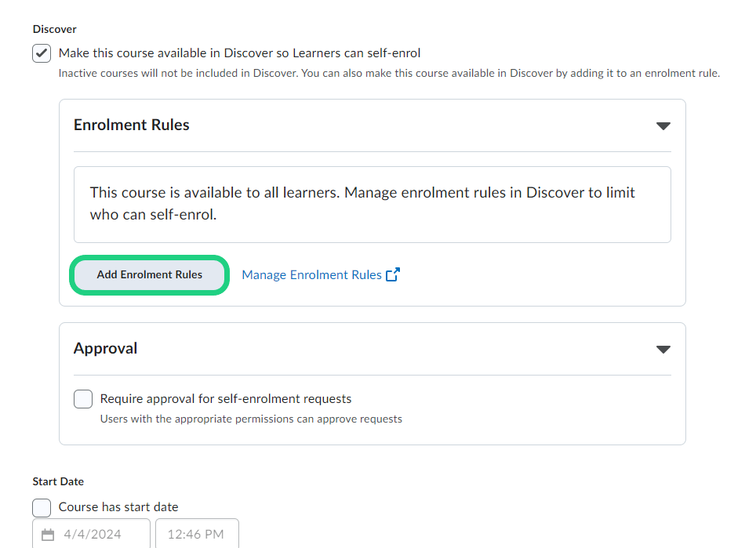Uncheck the make course available in Discover checkbox
The height and width of the screenshot is (548, 756).
(42, 53)
